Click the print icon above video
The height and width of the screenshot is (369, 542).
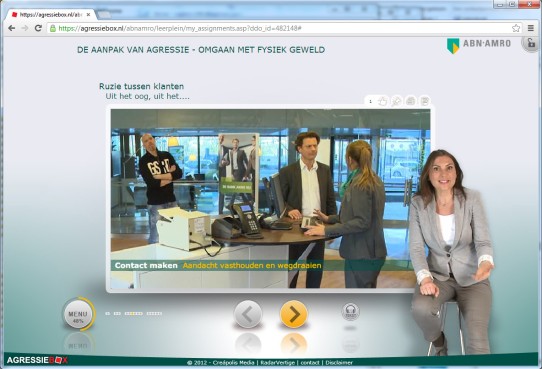pyautogui.click(x=411, y=101)
